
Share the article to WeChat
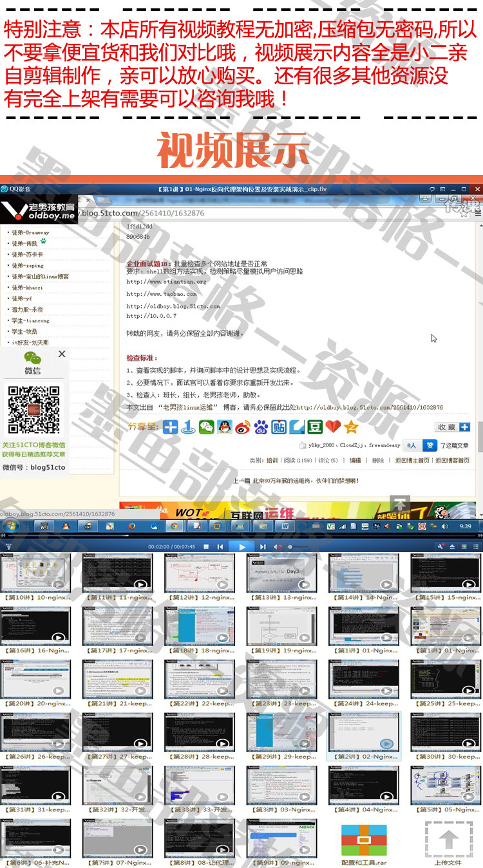pos(206,427)
